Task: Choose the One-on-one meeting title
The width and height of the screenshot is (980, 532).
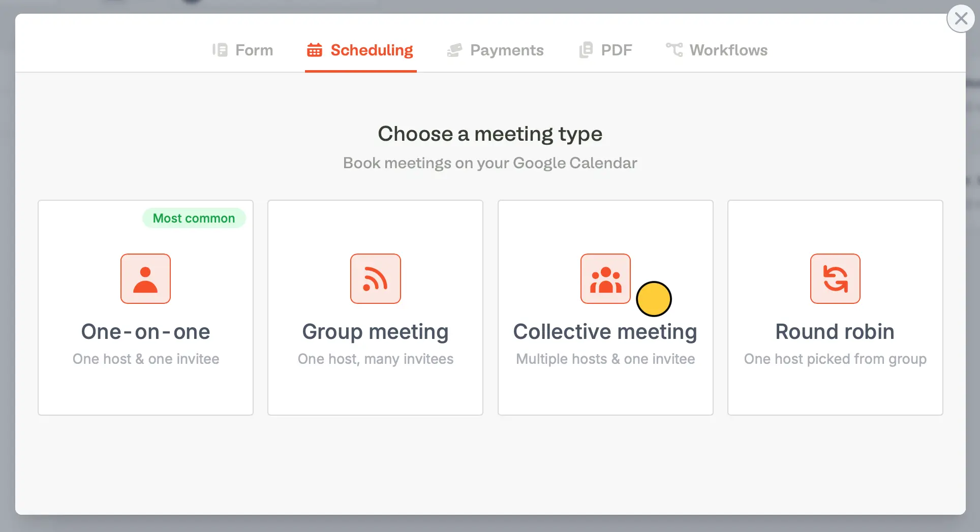Action: point(145,331)
